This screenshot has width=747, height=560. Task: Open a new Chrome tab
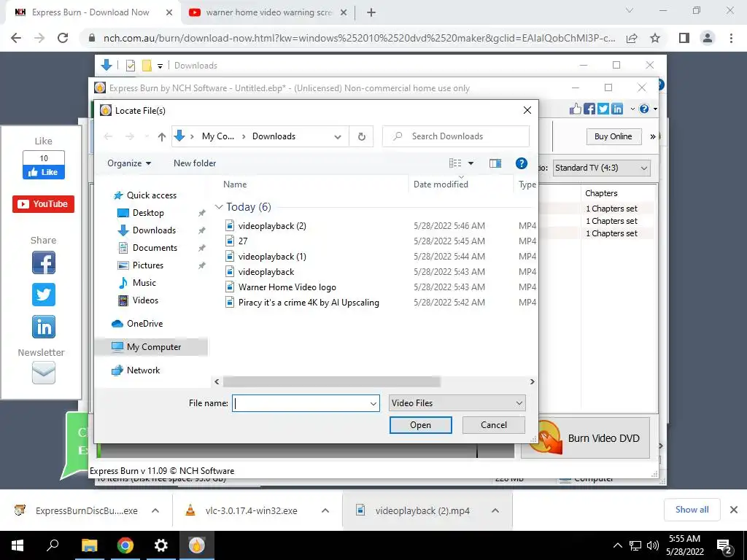(x=371, y=12)
